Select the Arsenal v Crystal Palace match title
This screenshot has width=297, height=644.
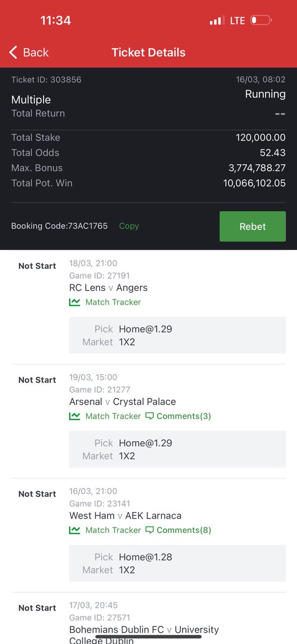coord(122,401)
